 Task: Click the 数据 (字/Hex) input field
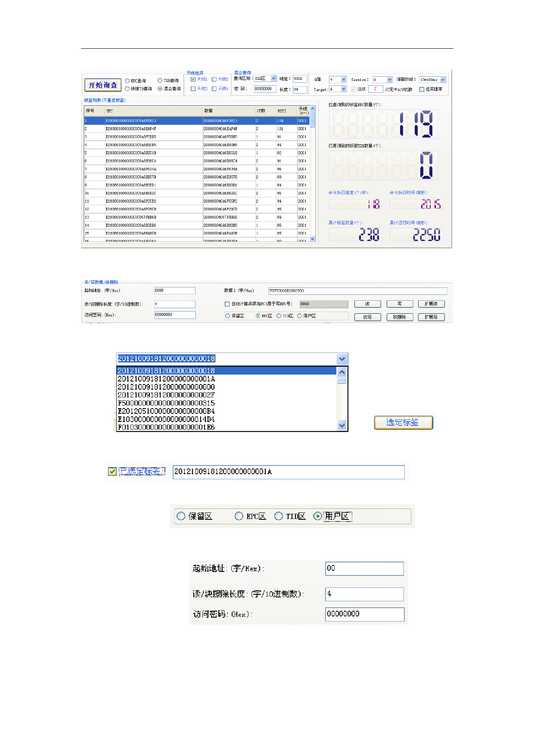(x=357, y=291)
